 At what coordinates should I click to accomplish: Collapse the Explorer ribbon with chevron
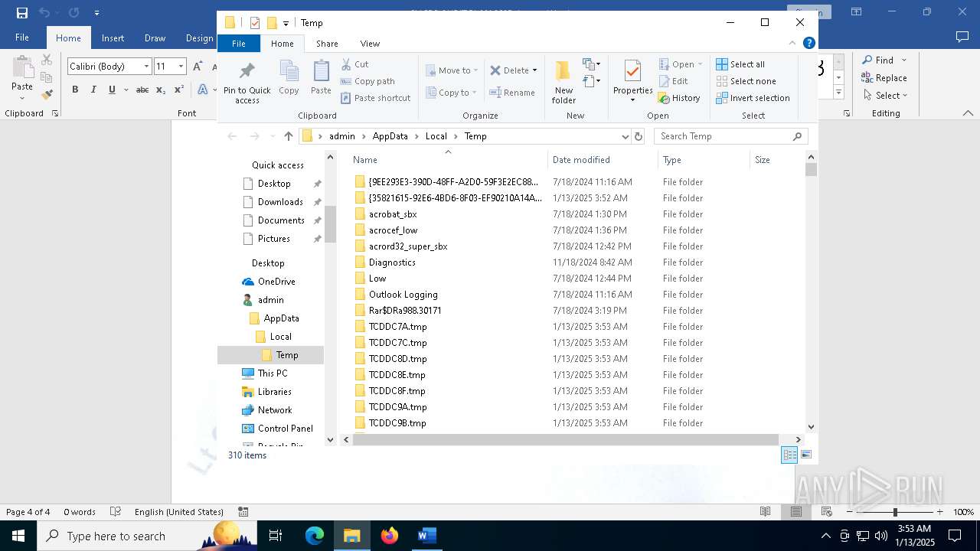pyautogui.click(x=792, y=44)
